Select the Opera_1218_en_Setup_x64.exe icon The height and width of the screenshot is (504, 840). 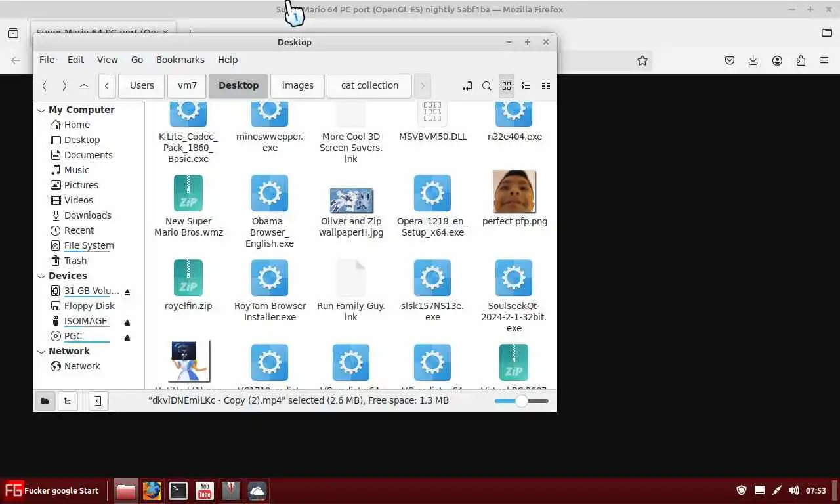click(x=432, y=193)
